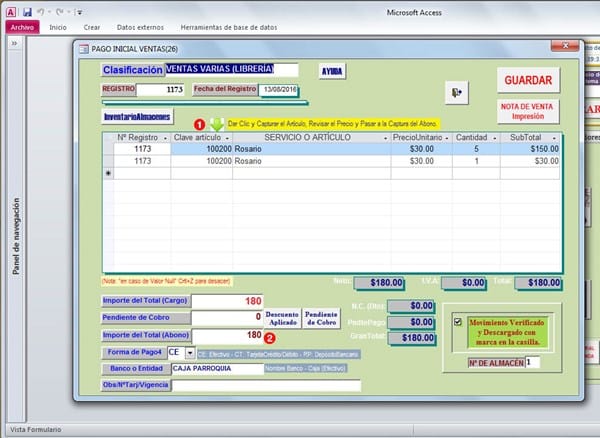This screenshot has width=600, height=438.
Task: Click the GUARDAR button
Action: tap(529, 78)
